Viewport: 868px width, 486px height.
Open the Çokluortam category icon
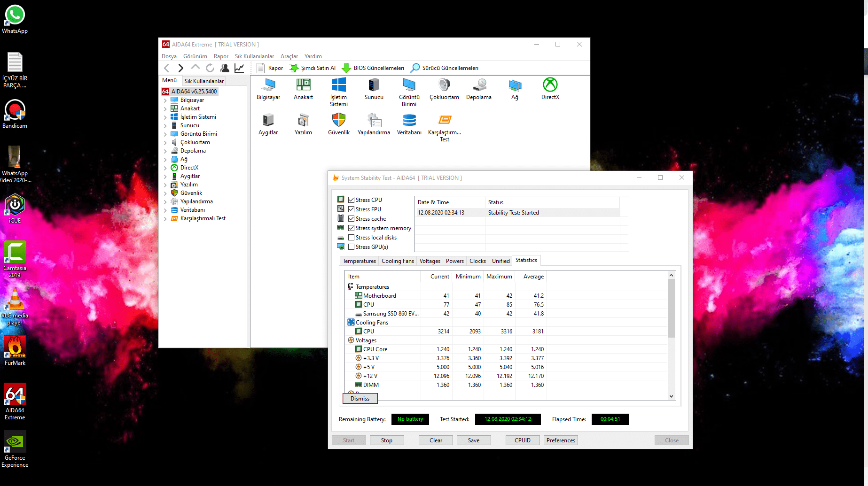(x=444, y=89)
